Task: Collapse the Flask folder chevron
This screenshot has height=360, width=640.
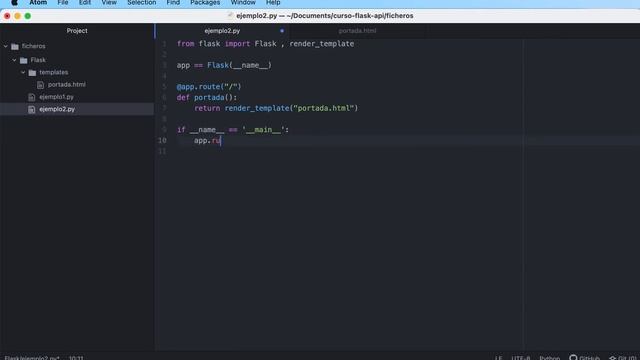Action: pos(14,60)
